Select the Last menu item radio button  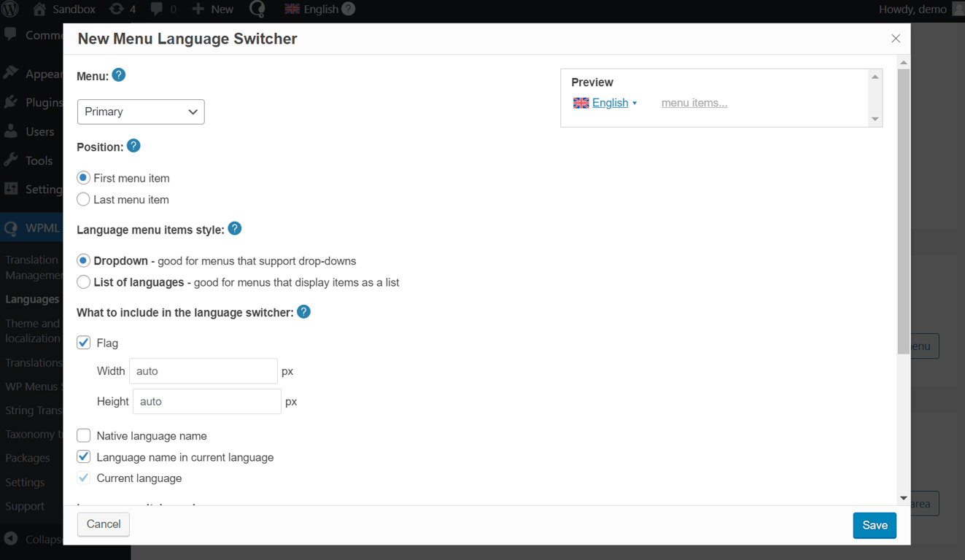click(83, 199)
